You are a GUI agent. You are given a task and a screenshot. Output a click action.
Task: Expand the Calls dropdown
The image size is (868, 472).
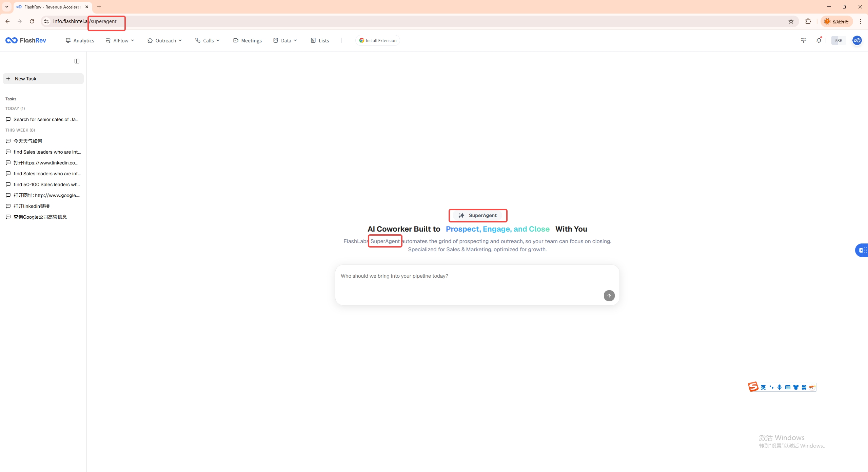[208, 40]
